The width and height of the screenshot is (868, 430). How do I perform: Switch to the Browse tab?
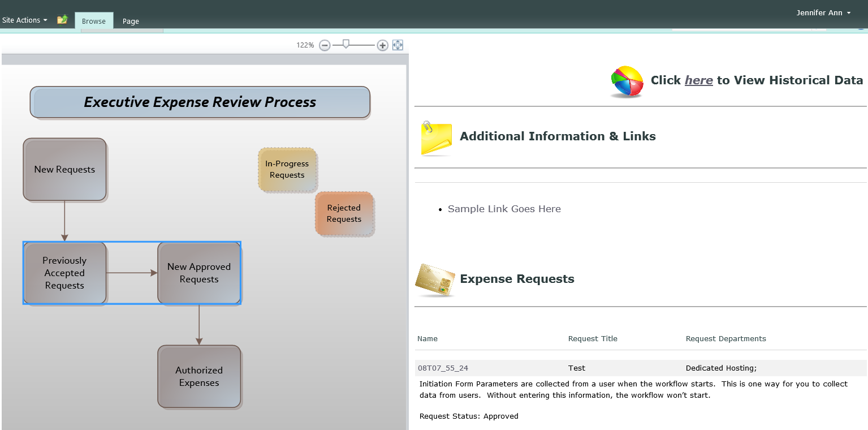pyautogui.click(x=94, y=21)
